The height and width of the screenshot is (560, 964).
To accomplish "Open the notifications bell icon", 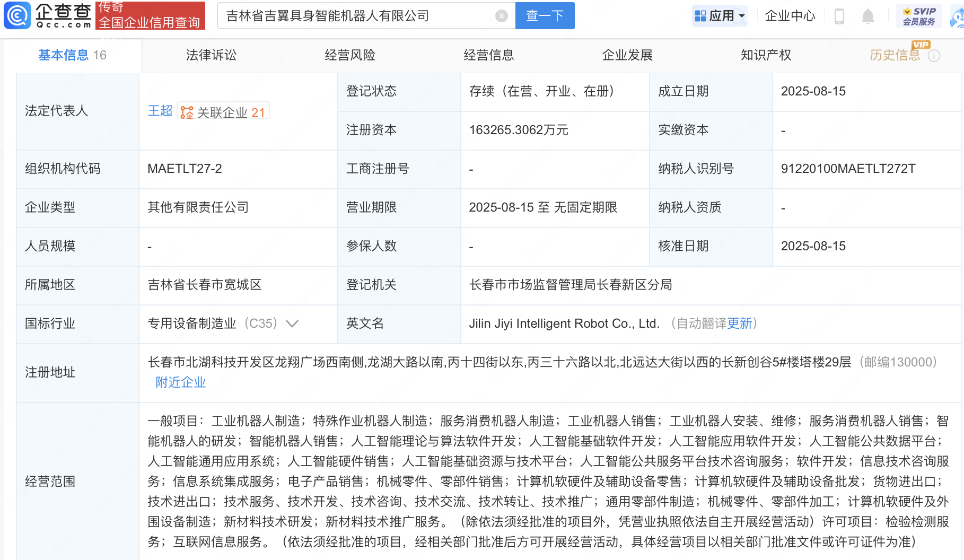I will (x=867, y=16).
